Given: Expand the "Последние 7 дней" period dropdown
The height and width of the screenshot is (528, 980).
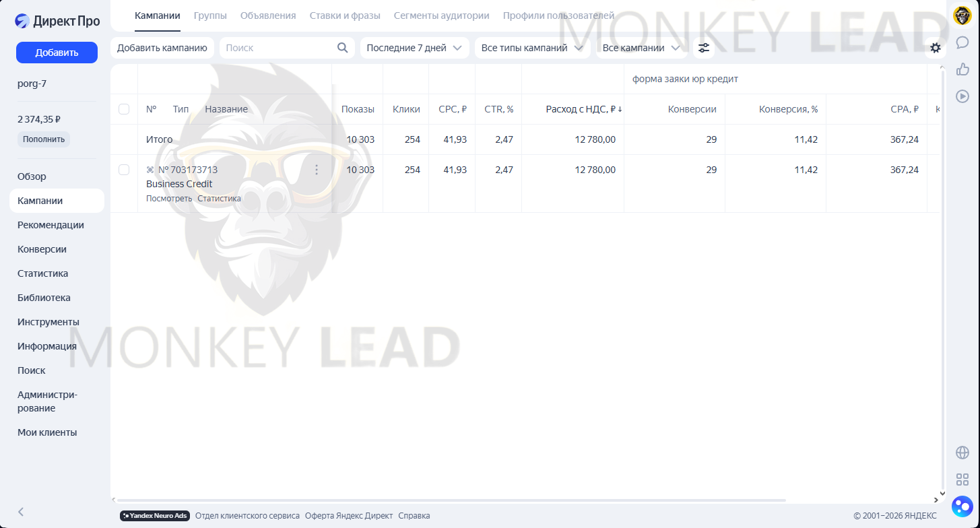Looking at the screenshot, I should (414, 48).
